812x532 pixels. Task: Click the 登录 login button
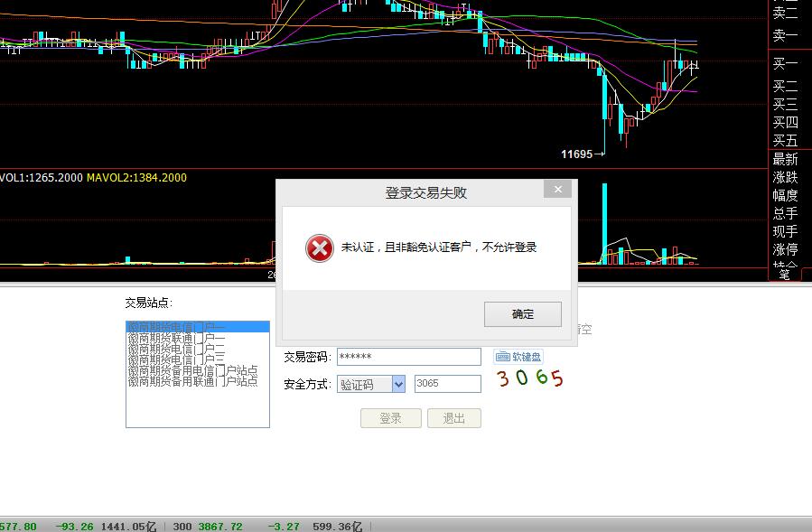[x=390, y=417]
